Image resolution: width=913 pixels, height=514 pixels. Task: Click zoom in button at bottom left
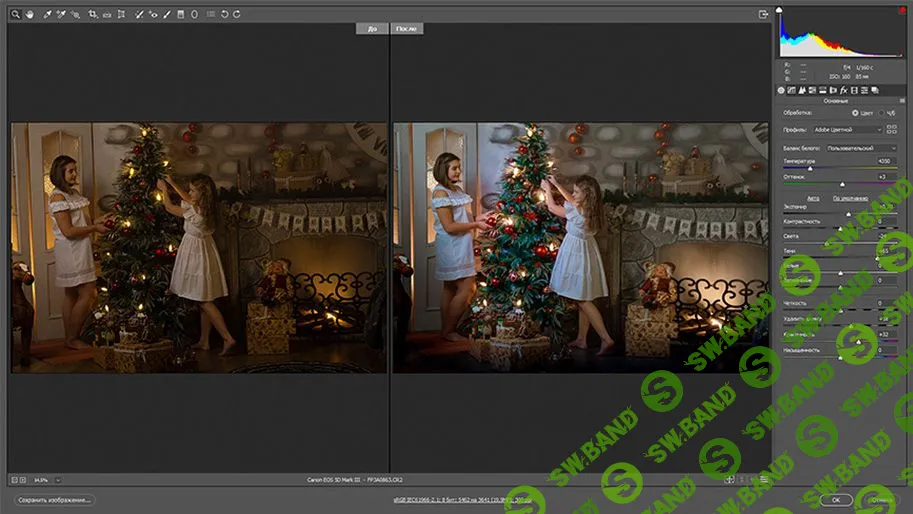point(23,480)
